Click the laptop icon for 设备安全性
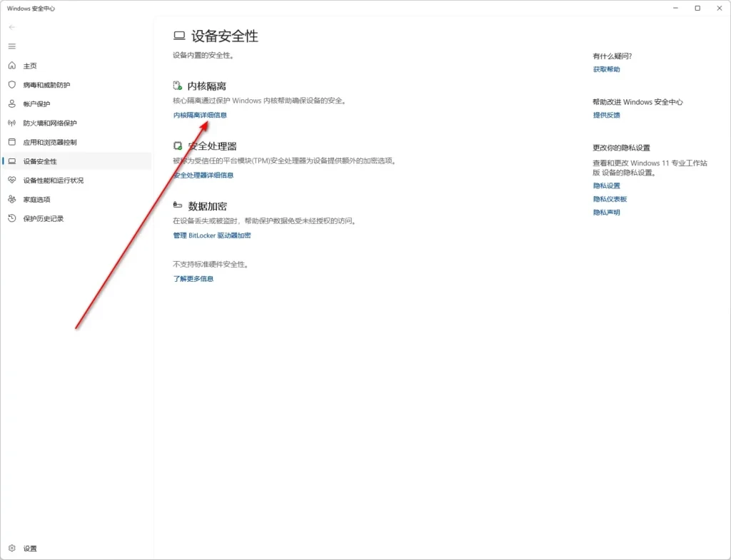 (12, 161)
